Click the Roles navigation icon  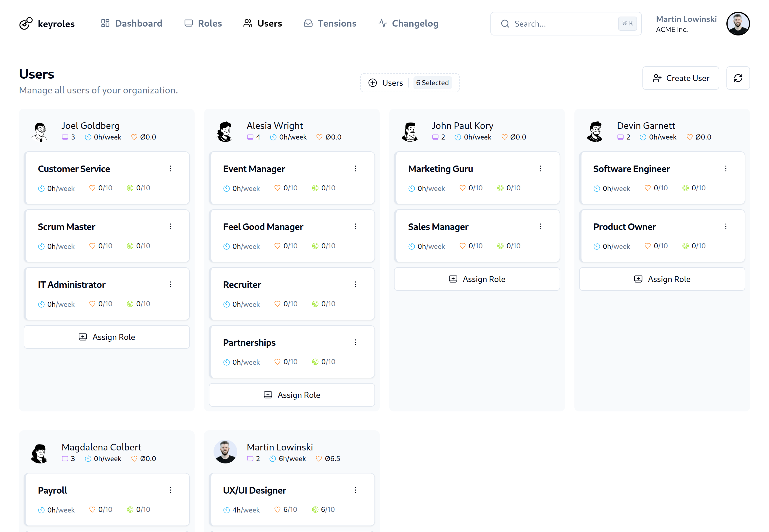[188, 23]
